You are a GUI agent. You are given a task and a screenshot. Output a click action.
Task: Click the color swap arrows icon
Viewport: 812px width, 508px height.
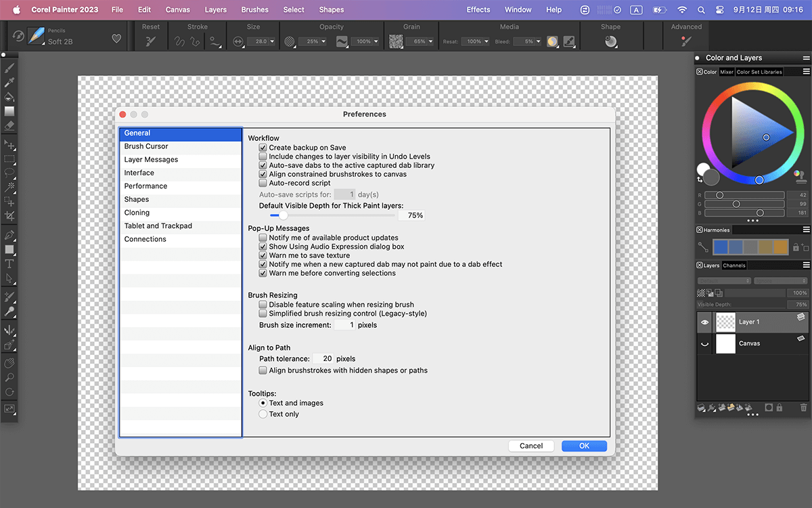tap(700, 179)
